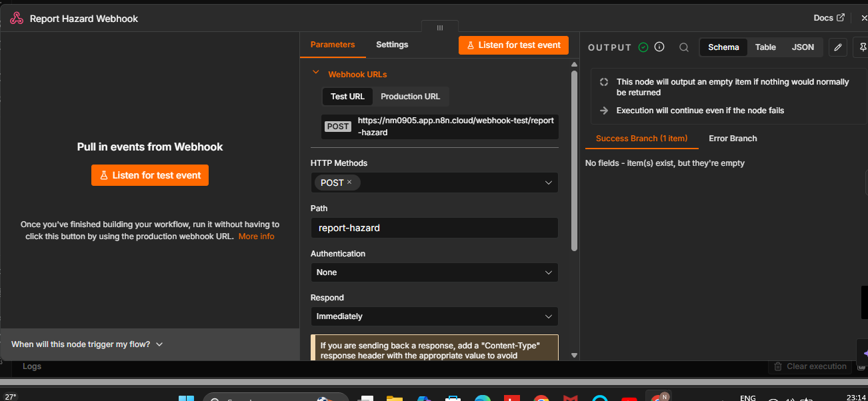Click the webhook node icon beside the title
Screen dimensions: 868x401
[17, 19]
